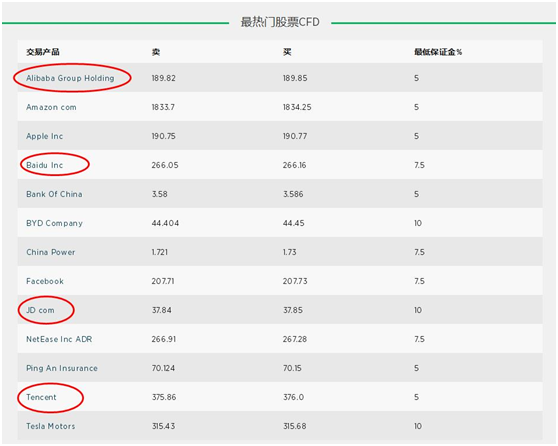
Task: Select the Tesla Motors link
Action: tap(51, 426)
